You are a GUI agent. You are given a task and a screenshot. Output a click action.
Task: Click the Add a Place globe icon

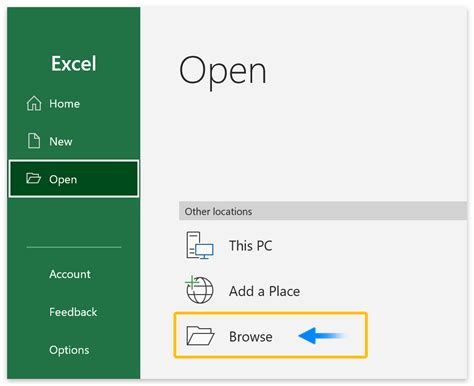pyautogui.click(x=199, y=290)
